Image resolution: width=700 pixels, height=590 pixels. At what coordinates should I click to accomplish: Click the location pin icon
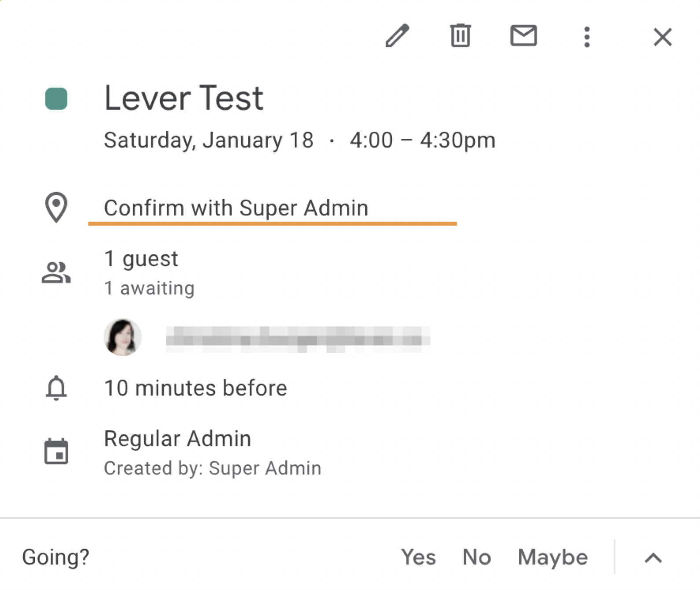pyautogui.click(x=56, y=207)
